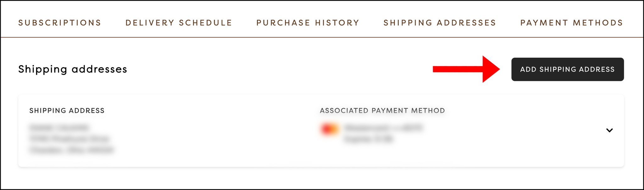
Task: Click the blurred Mastercard number text
Action: (x=384, y=128)
